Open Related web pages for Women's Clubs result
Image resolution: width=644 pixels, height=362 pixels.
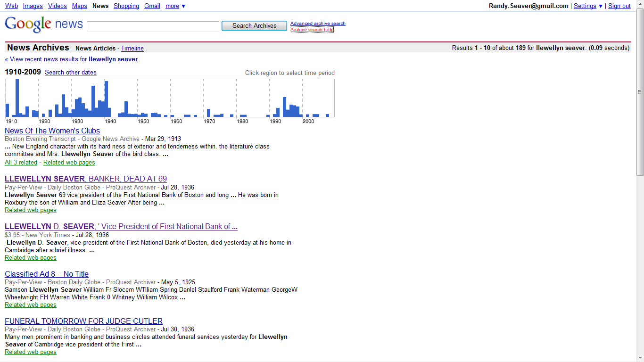[69, 163]
